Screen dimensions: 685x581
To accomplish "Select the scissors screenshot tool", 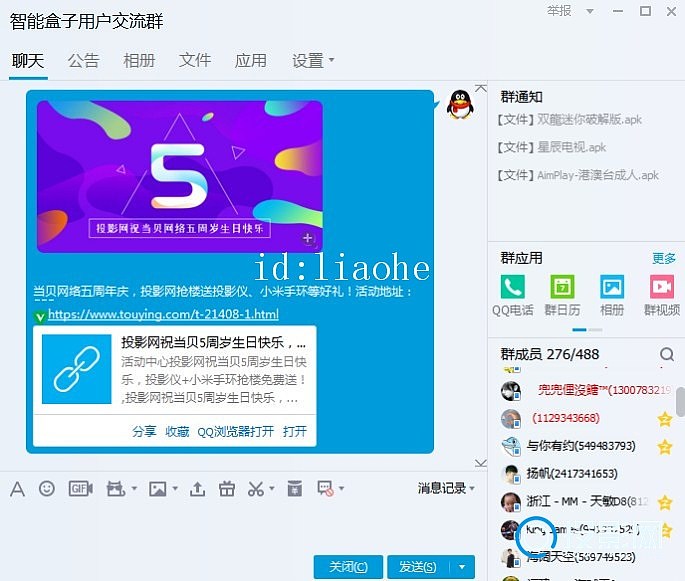I will (255, 489).
